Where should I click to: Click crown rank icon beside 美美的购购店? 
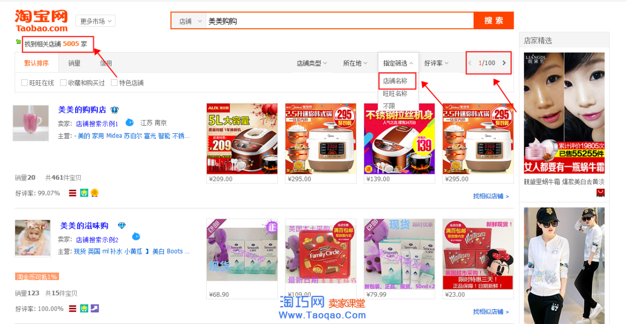point(115,110)
